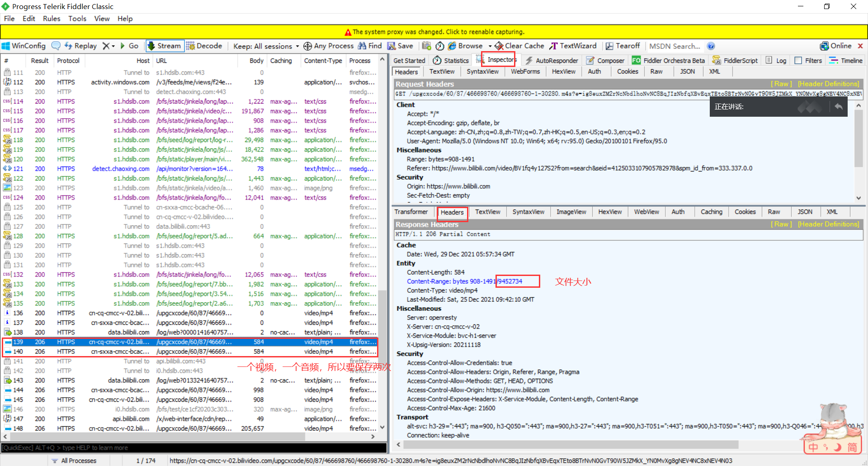The height and width of the screenshot is (466, 868).
Task: Select response ImageView tab
Action: coord(571,212)
